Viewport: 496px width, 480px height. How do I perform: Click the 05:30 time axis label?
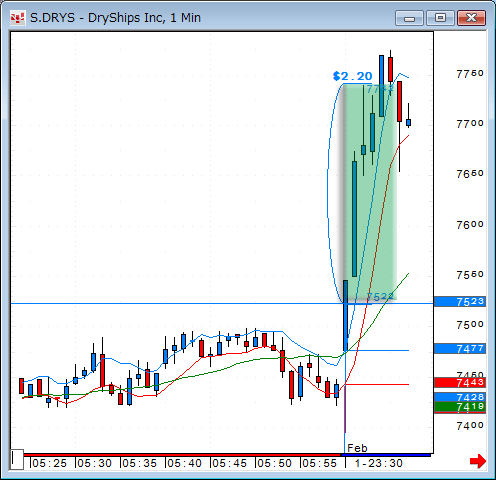(x=94, y=463)
